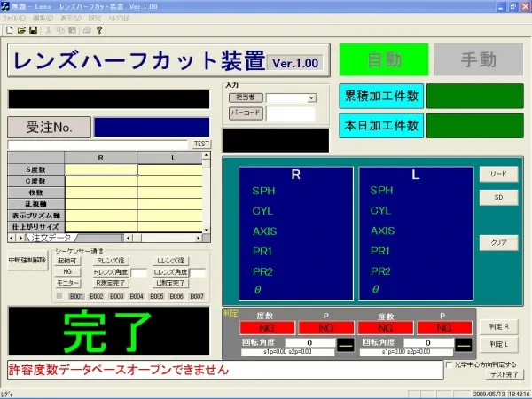Viewport: 532px width, 399px height.
Task: Click the Cut scissors toolbar icon
Action: [48, 30]
